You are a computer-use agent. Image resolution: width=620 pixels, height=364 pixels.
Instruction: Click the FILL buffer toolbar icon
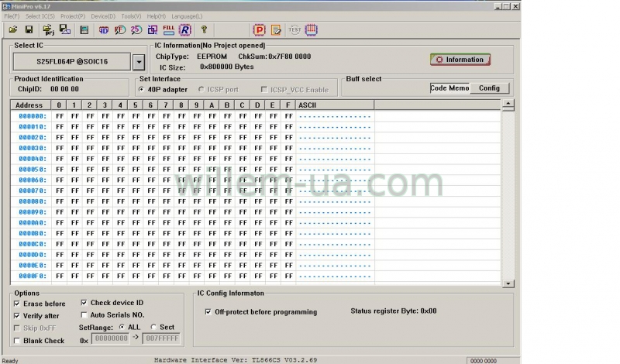(168, 30)
